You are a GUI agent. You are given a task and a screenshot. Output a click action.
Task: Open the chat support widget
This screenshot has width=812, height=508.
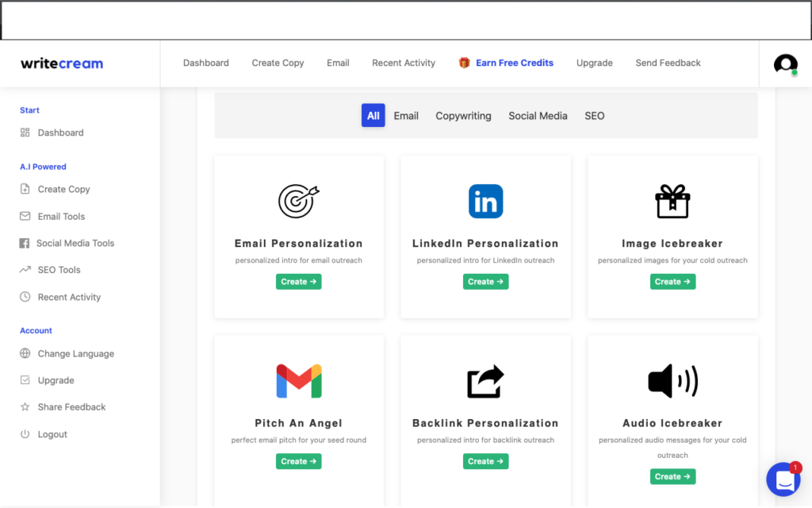point(783,479)
